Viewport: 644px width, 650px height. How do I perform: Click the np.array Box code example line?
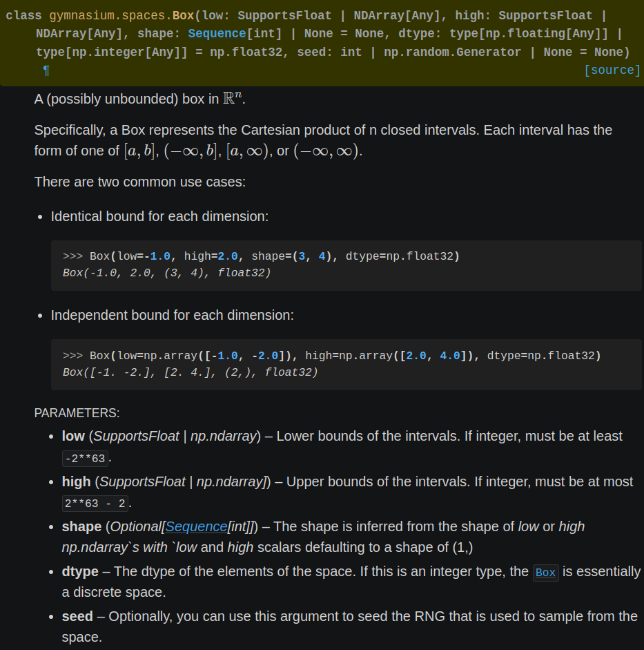click(x=332, y=356)
